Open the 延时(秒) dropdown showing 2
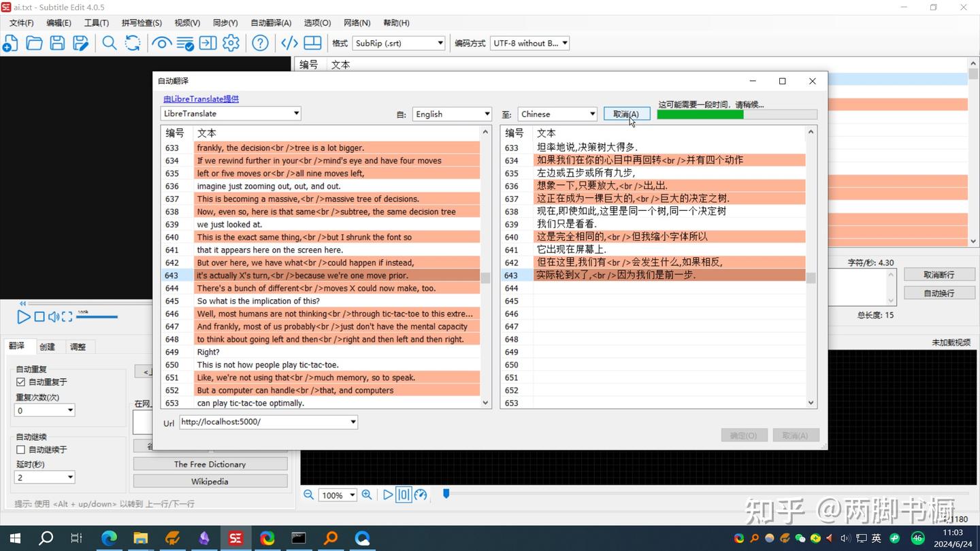 click(x=44, y=478)
